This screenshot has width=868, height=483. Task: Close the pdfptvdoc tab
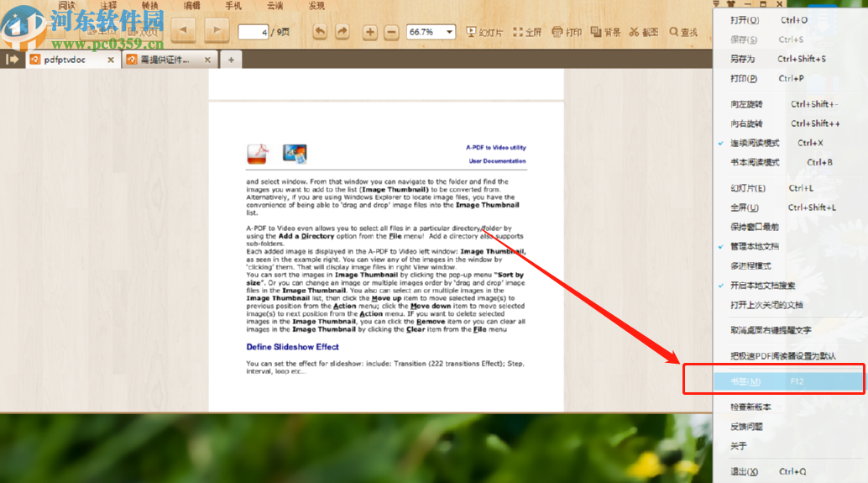pyautogui.click(x=111, y=60)
